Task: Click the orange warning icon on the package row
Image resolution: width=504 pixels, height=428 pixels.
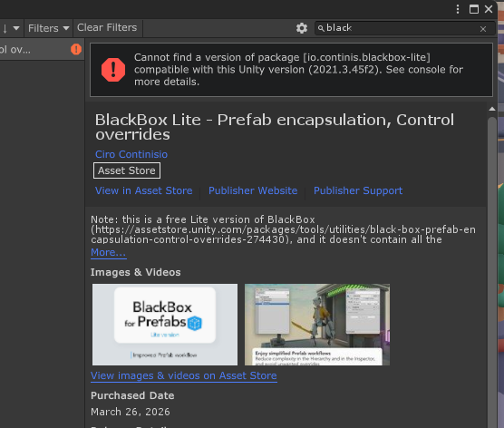Action: coord(76,49)
